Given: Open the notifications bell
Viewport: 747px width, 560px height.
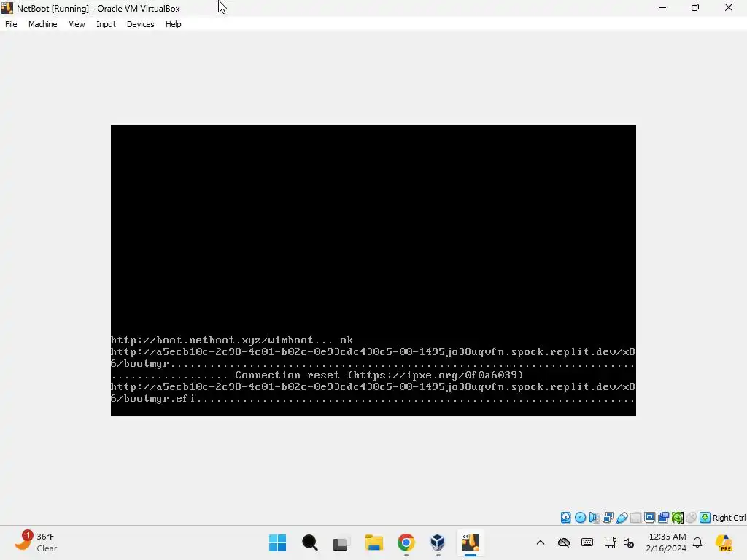Looking at the screenshot, I should pyautogui.click(x=697, y=542).
